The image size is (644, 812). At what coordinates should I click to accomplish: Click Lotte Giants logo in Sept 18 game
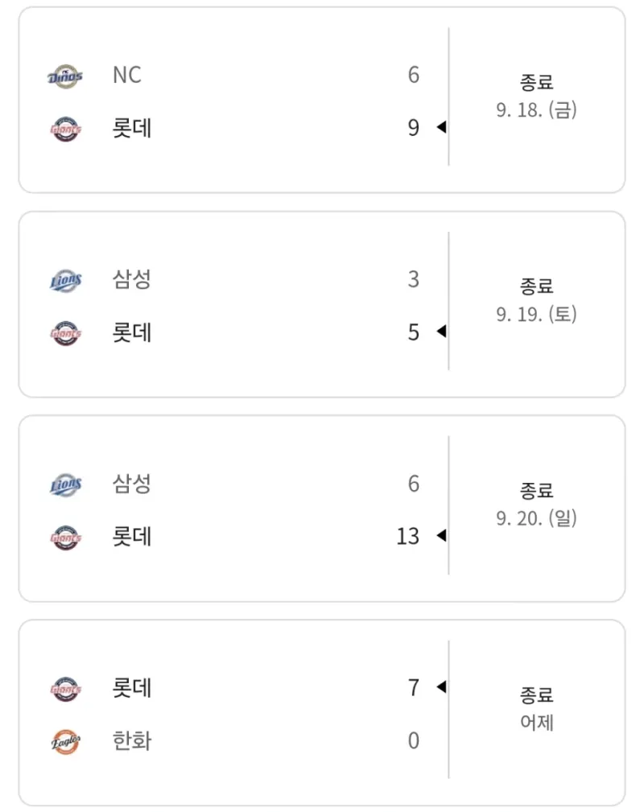[x=65, y=129]
